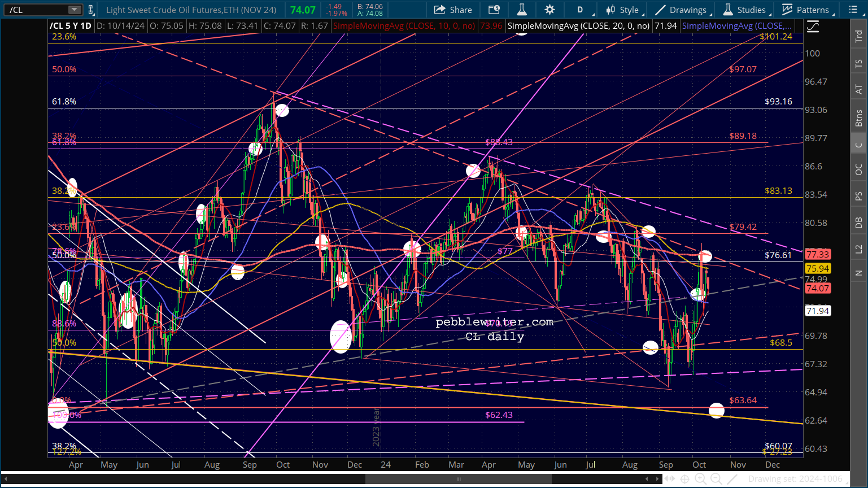Click the $79.42 level label
Image resolution: width=868 pixels, height=488 pixels.
[743, 227]
